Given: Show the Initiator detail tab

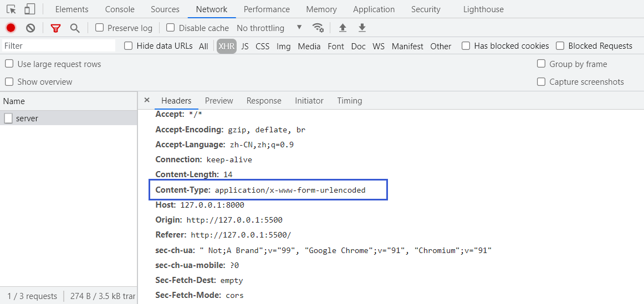Looking at the screenshot, I should pyautogui.click(x=309, y=101).
